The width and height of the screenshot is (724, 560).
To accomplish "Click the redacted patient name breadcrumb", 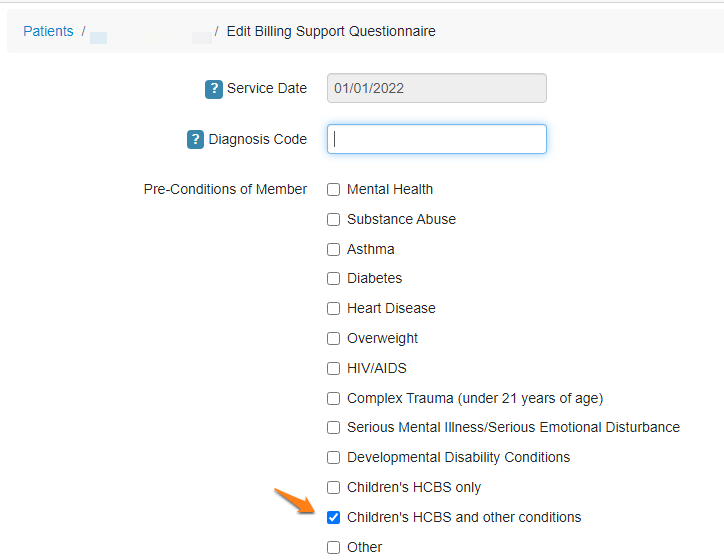I will [x=151, y=37].
